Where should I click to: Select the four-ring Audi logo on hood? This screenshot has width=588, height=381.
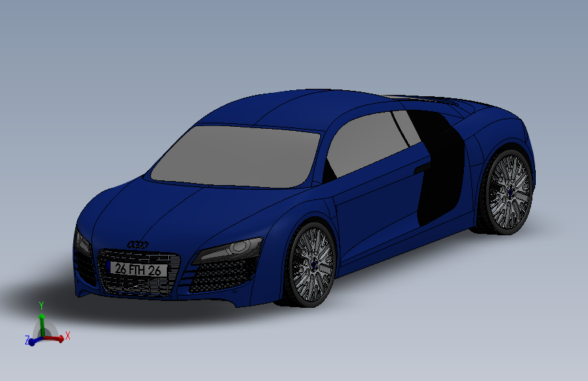138,245
